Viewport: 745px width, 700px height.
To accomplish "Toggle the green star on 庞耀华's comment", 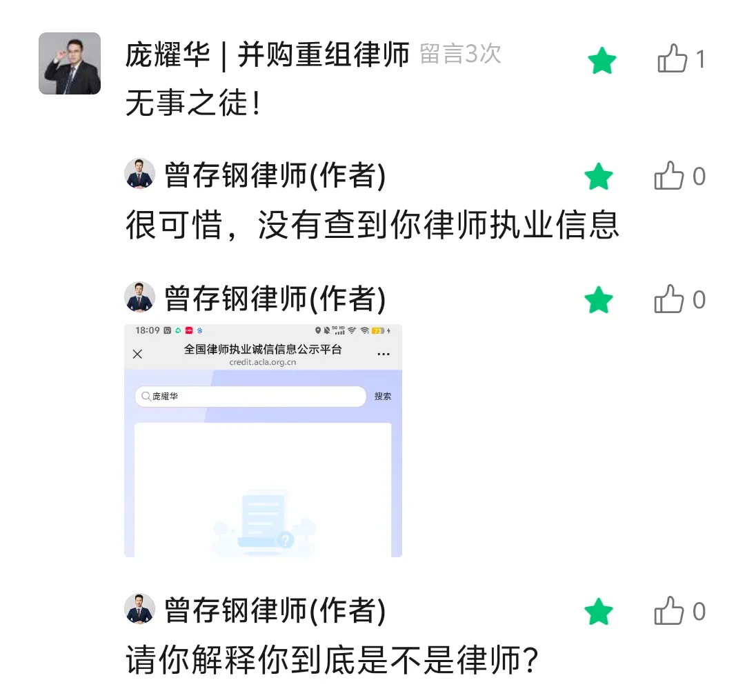I will pyautogui.click(x=602, y=60).
